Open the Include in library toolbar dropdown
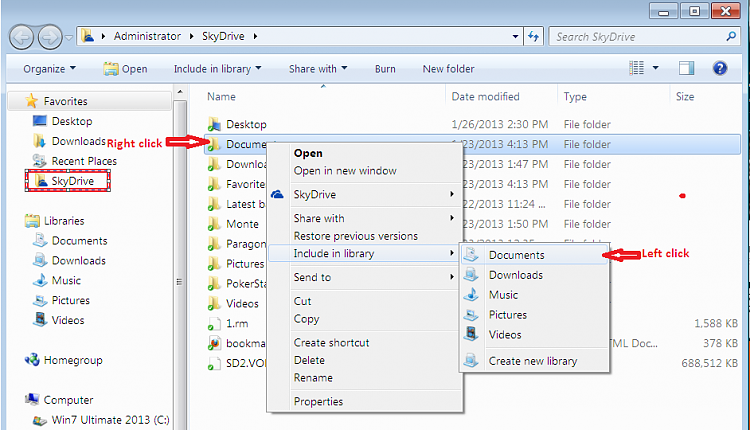Image resolution: width=750 pixels, height=430 pixels. tap(217, 69)
